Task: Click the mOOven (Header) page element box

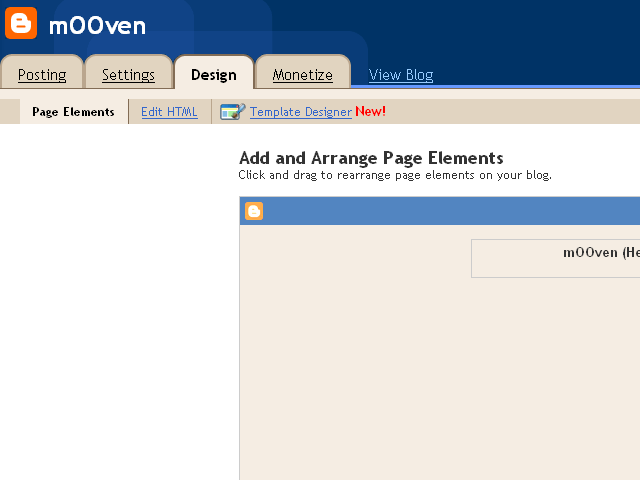Action: tap(556, 258)
